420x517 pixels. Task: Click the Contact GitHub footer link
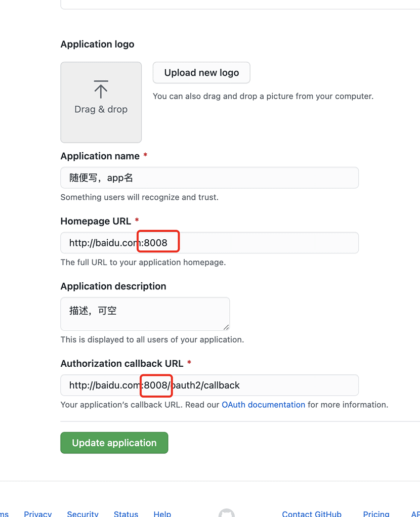311,513
